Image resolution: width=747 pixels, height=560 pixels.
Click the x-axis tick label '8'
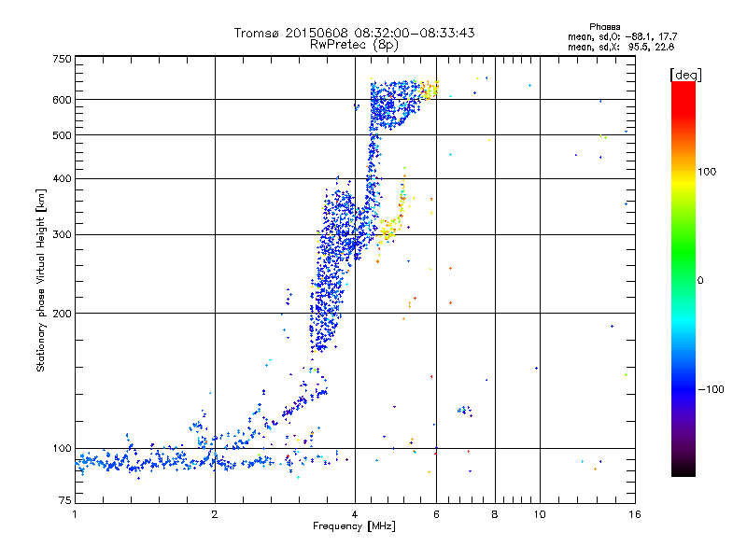click(x=495, y=514)
